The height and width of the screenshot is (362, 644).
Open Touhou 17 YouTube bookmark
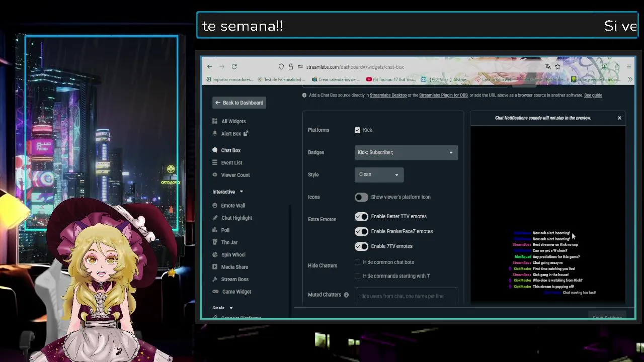pyautogui.click(x=391, y=79)
